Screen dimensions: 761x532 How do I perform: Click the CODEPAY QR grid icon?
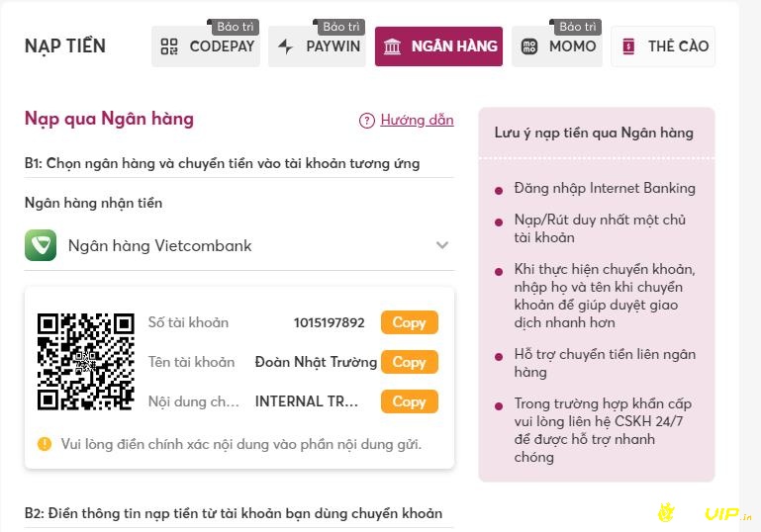[x=169, y=46]
